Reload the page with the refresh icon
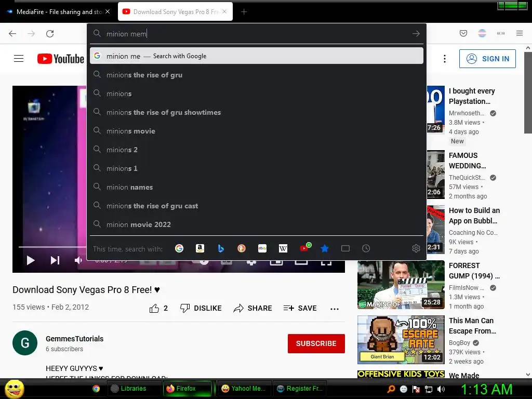Screen dimensions: 532x399 click(x=50, y=34)
